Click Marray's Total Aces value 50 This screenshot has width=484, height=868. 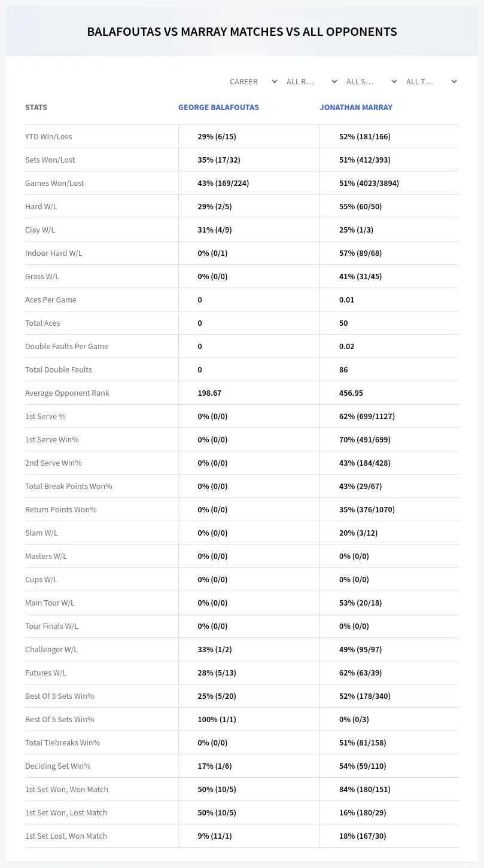pos(343,323)
